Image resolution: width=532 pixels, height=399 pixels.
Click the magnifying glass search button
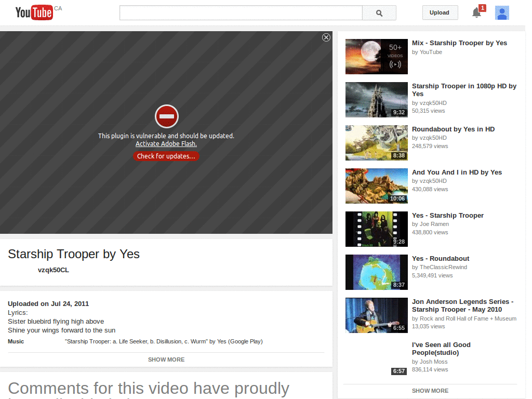pyautogui.click(x=379, y=13)
